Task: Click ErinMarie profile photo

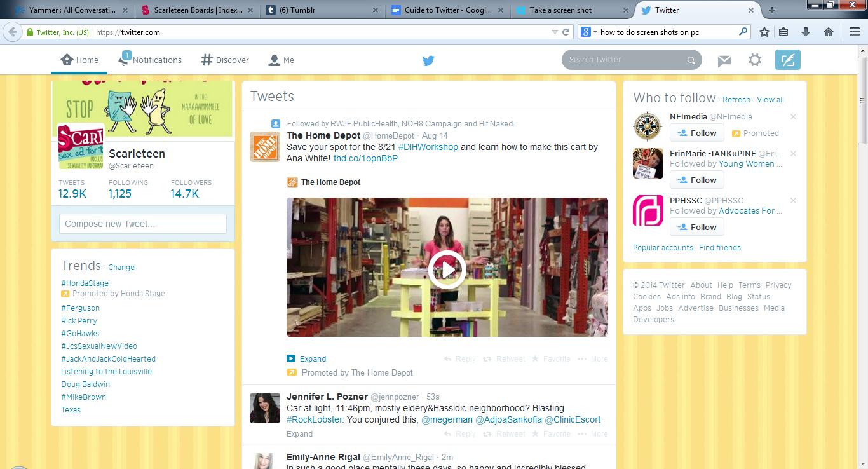Action: point(648,163)
